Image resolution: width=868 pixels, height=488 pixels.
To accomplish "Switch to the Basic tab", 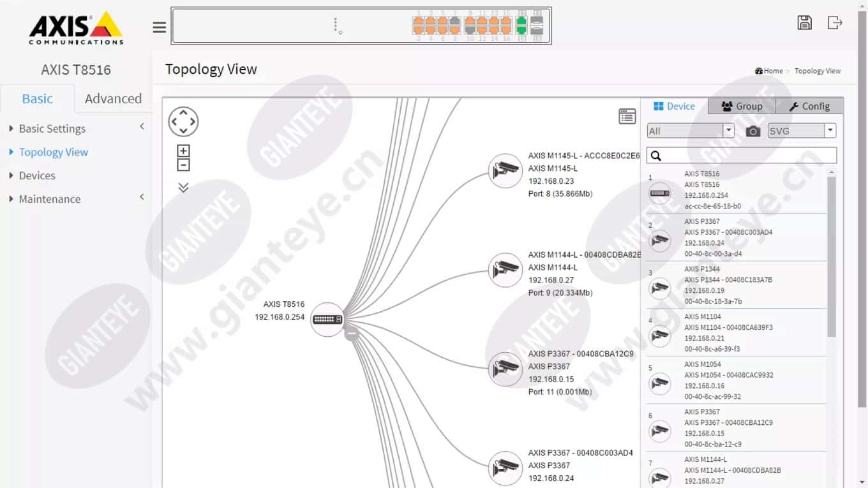I will [37, 98].
